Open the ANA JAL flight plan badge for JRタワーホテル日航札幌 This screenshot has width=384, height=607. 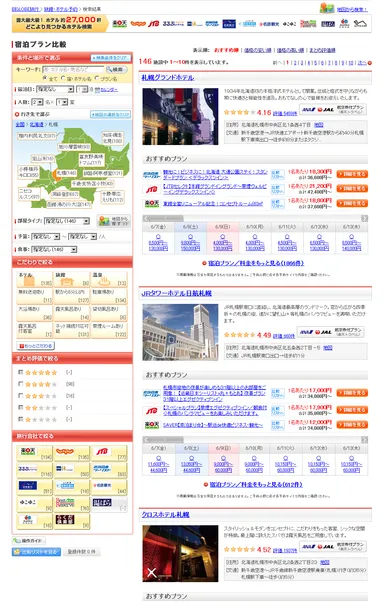pos(331,332)
